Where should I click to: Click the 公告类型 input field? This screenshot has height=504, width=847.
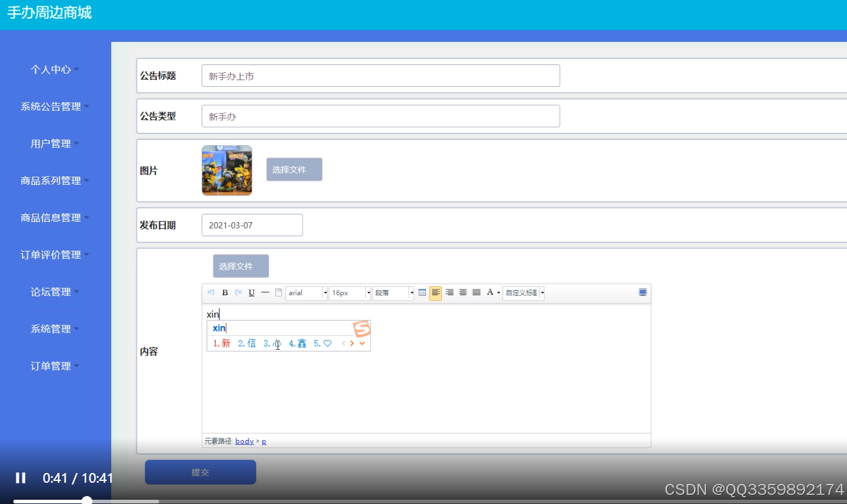coord(381,116)
